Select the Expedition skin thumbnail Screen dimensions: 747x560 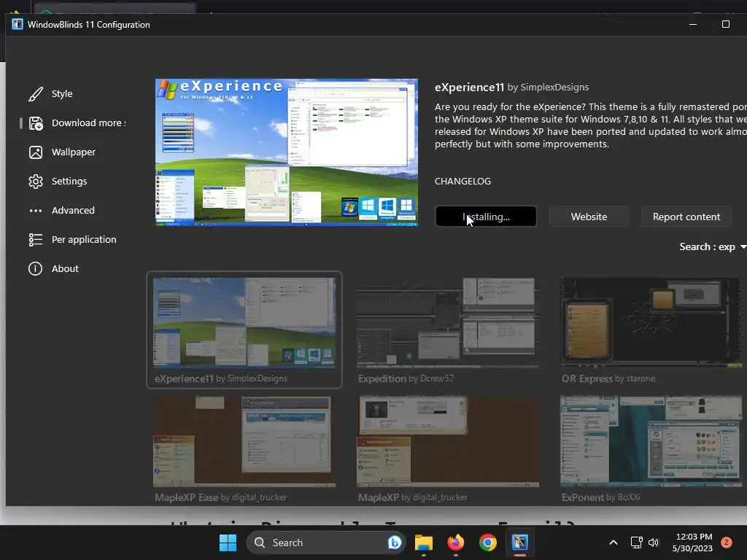(x=448, y=323)
